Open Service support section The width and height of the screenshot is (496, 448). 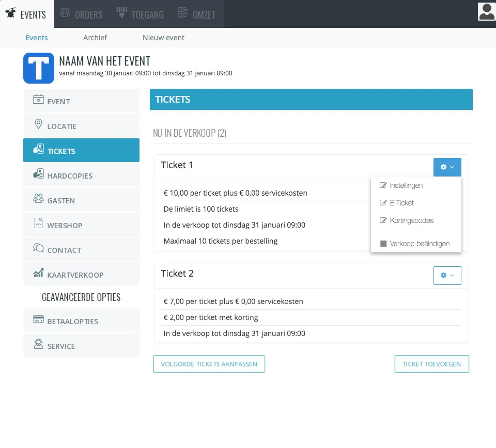coord(81,346)
